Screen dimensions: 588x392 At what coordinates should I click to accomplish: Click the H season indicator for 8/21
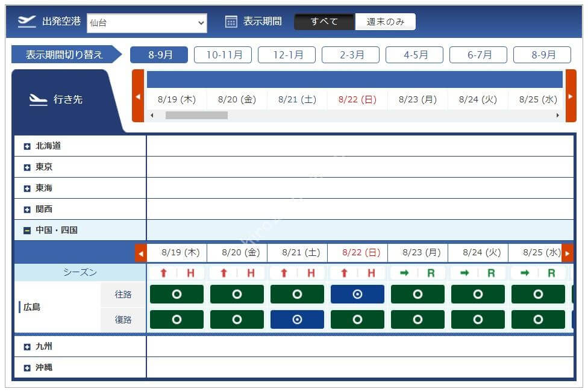[311, 273]
